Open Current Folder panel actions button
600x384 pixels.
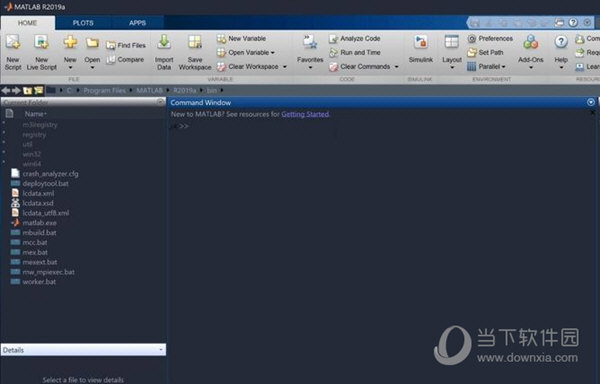pyautogui.click(x=161, y=102)
